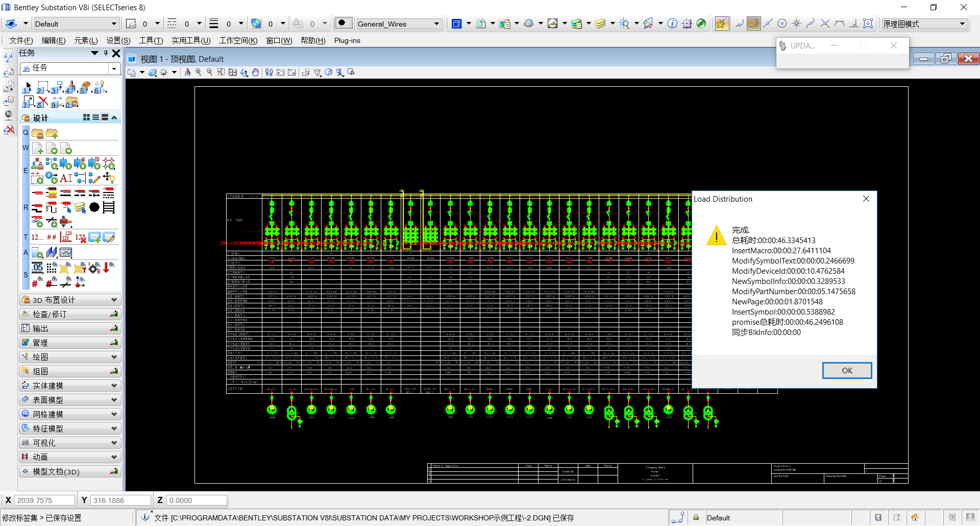Image resolution: width=980 pixels, height=526 pixels.
Task: Click the black dot connection node tool
Action: pyautogui.click(x=94, y=207)
